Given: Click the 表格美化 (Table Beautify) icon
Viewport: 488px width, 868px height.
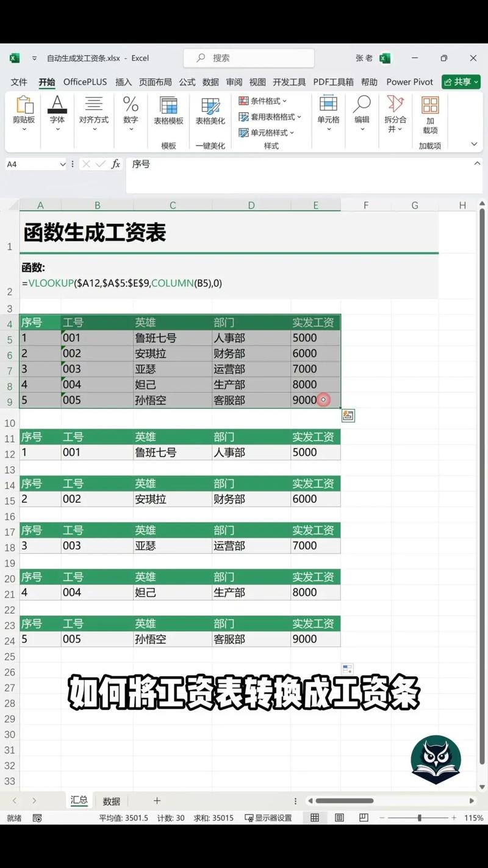Looking at the screenshot, I should click(210, 113).
